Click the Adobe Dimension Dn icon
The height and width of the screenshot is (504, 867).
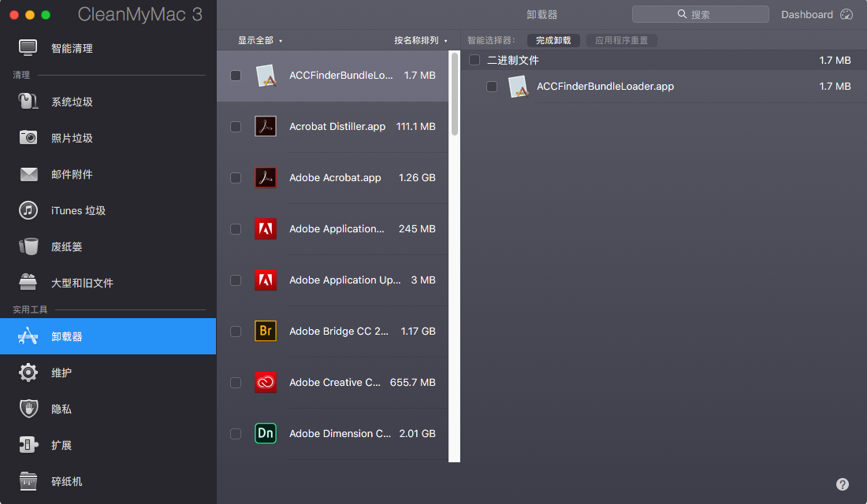point(266,433)
